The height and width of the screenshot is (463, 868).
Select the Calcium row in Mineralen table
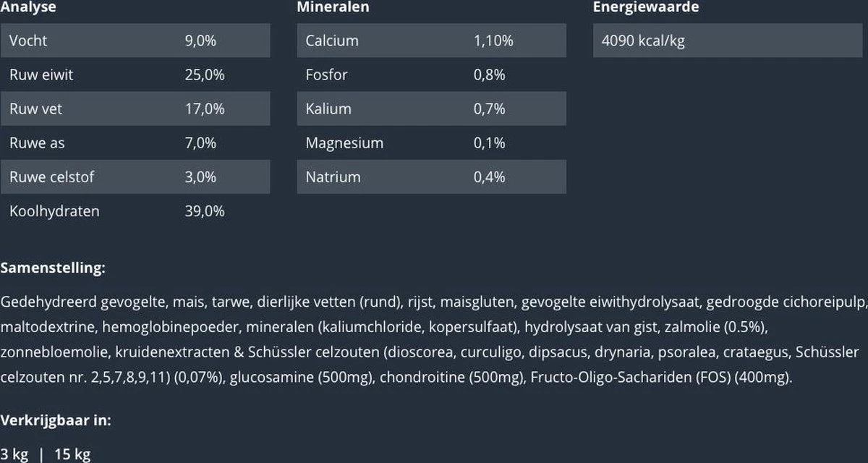coord(431,41)
